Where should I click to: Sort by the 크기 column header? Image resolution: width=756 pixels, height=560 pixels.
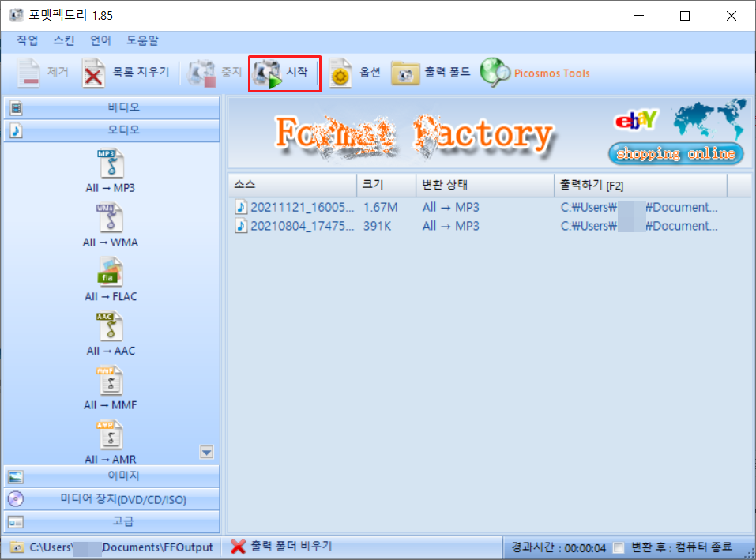coord(386,185)
